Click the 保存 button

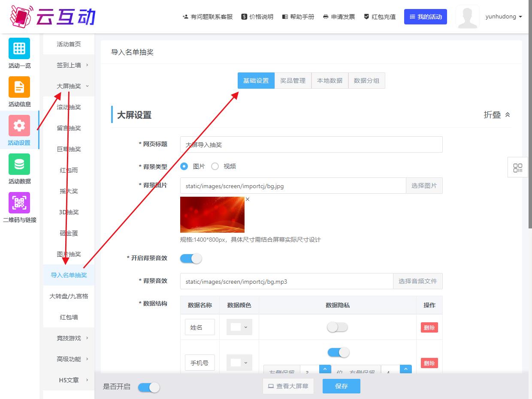click(x=341, y=386)
